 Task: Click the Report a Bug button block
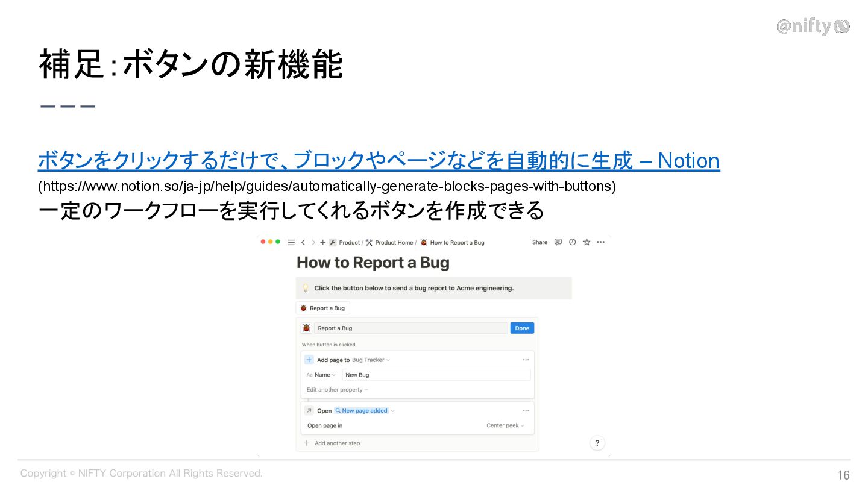tap(323, 308)
